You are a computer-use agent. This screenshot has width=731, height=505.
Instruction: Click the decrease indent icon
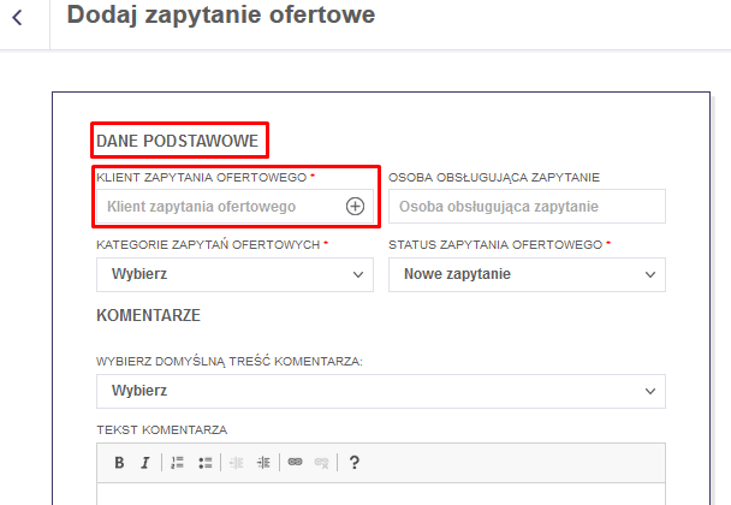coord(237,463)
